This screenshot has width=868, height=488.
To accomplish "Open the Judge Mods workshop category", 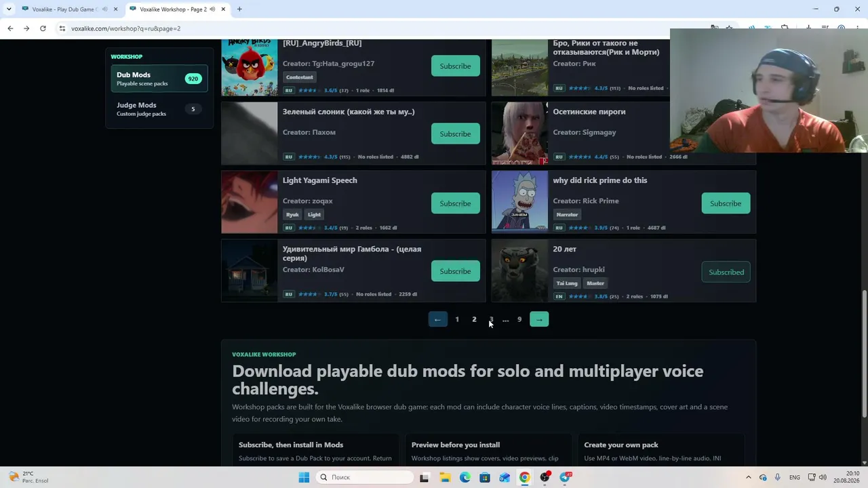I will tap(159, 109).
